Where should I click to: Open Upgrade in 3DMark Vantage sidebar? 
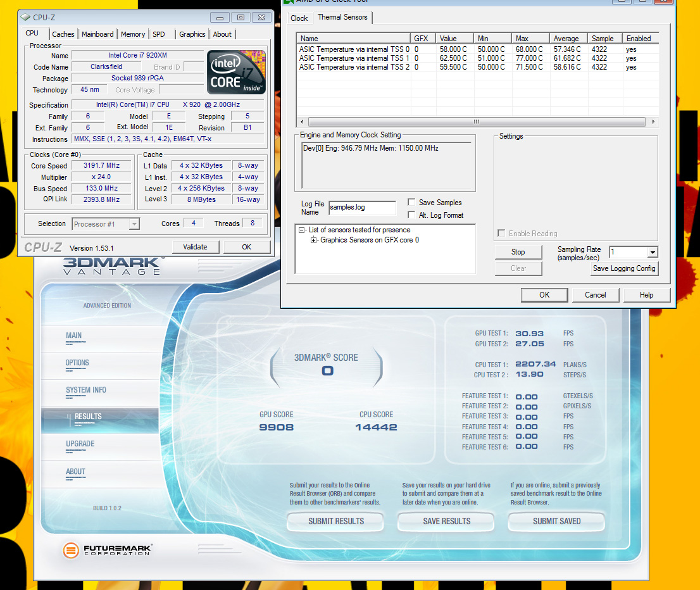[x=80, y=444]
